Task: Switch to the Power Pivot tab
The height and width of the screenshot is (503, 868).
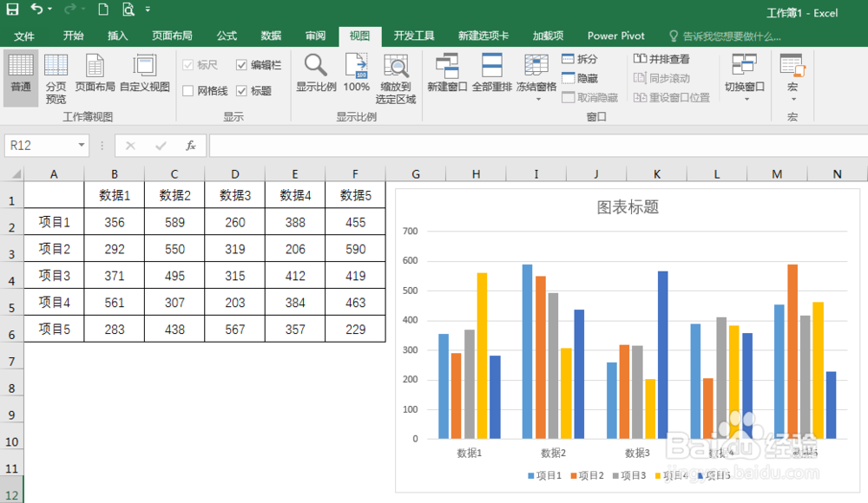Action: (616, 36)
